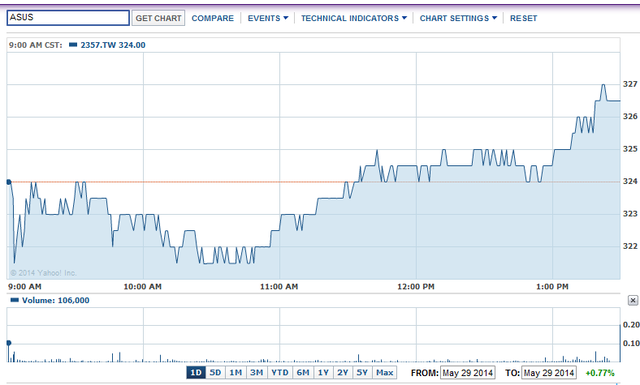Click the price chart start point marker
640x385 pixels.
(9, 182)
